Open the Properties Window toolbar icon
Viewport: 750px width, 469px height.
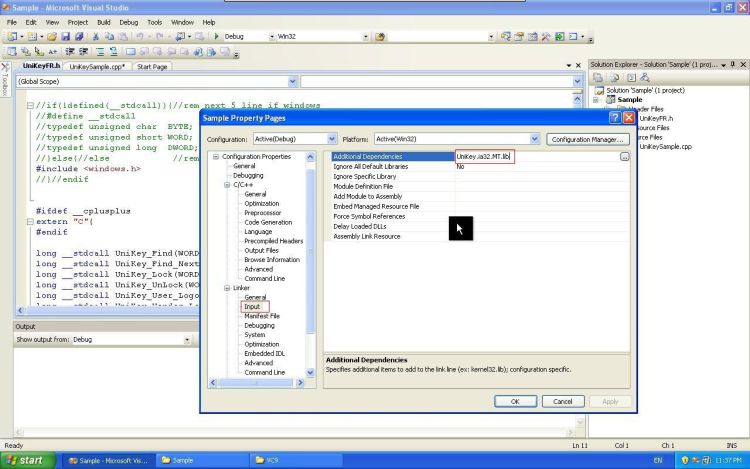(x=519, y=36)
